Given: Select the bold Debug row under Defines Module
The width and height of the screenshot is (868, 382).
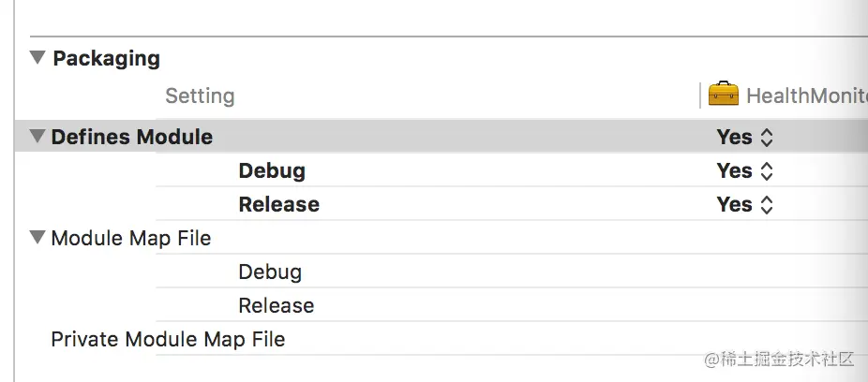Looking at the screenshot, I should pos(512,170).
